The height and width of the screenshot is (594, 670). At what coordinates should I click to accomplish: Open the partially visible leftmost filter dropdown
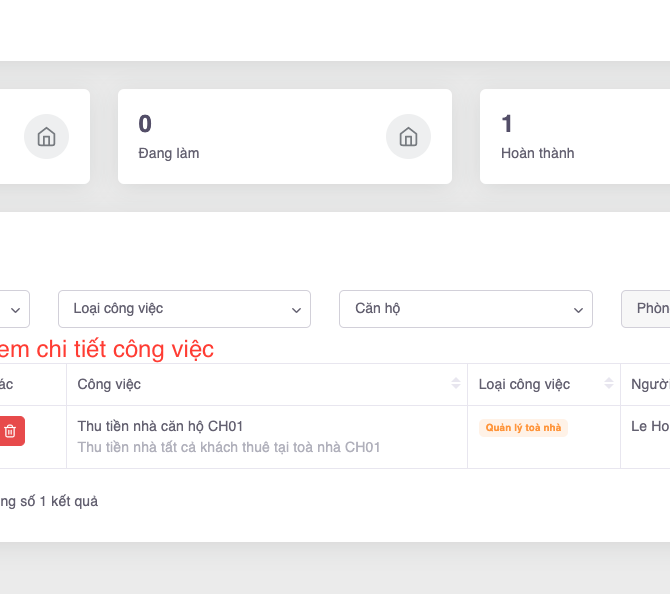coord(15,309)
